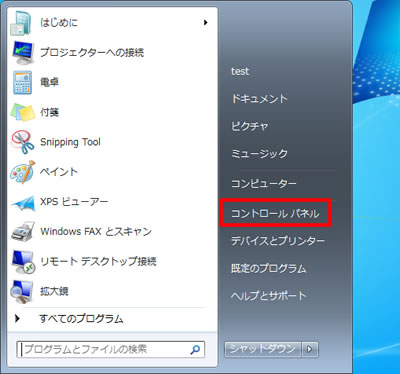400x374 pixels.
Task: Click the リモート デスクトップ接続 text label
Action: [x=98, y=261]
